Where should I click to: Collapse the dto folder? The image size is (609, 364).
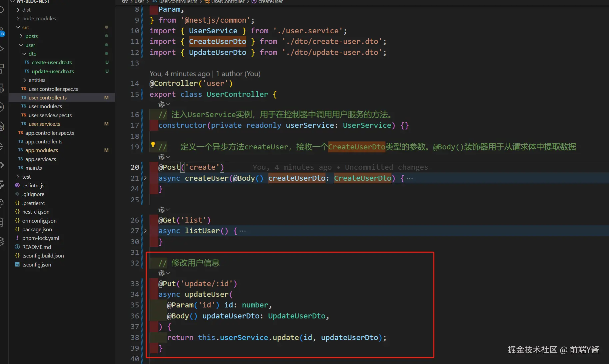click(24, 54)
